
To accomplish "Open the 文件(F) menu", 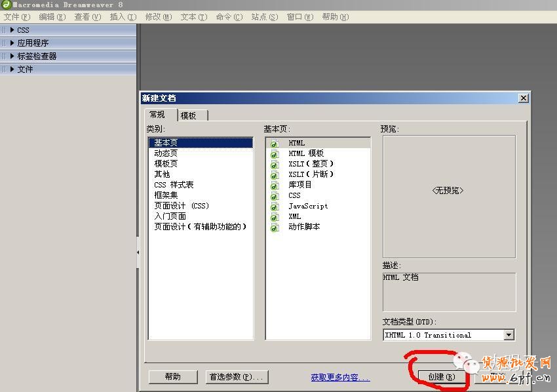I will (16, 16).
